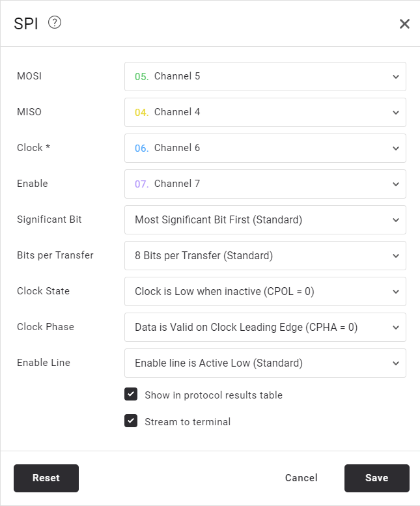
Task: Uncheck Show in protocol results table
Action: [x=131, y=395]
